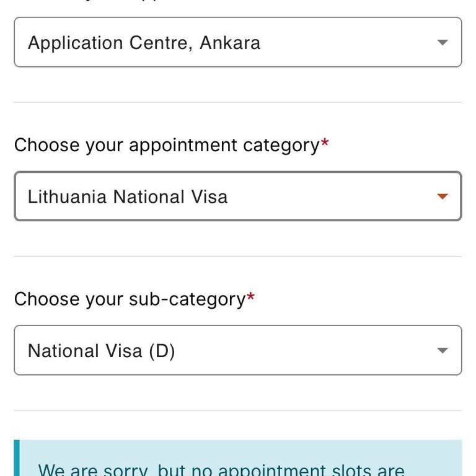
Task: Click the 'Choose your appointment category' label
Action: coord(166,145)
